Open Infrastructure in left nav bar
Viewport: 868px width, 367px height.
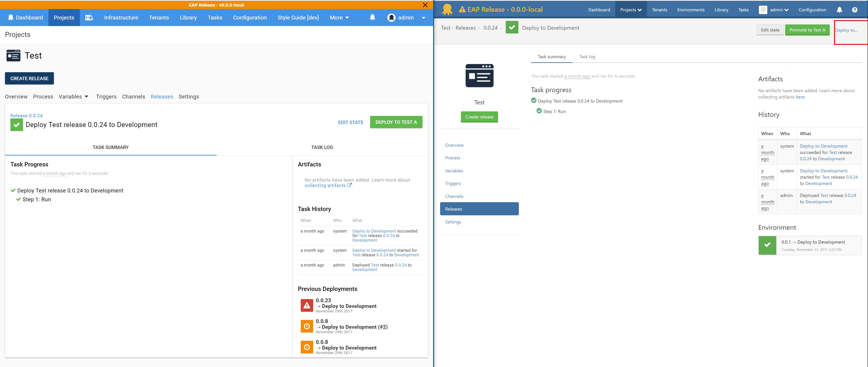[121, 17]
